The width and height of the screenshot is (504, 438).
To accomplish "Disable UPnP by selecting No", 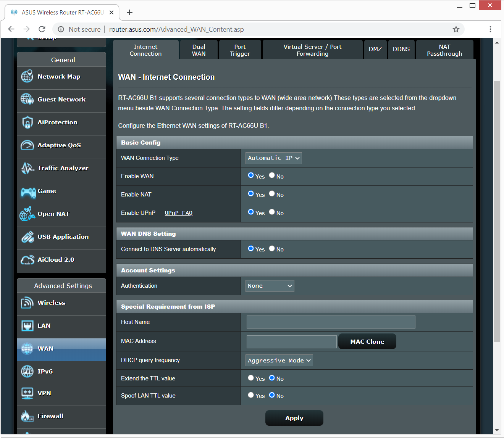I will (272, 212).
